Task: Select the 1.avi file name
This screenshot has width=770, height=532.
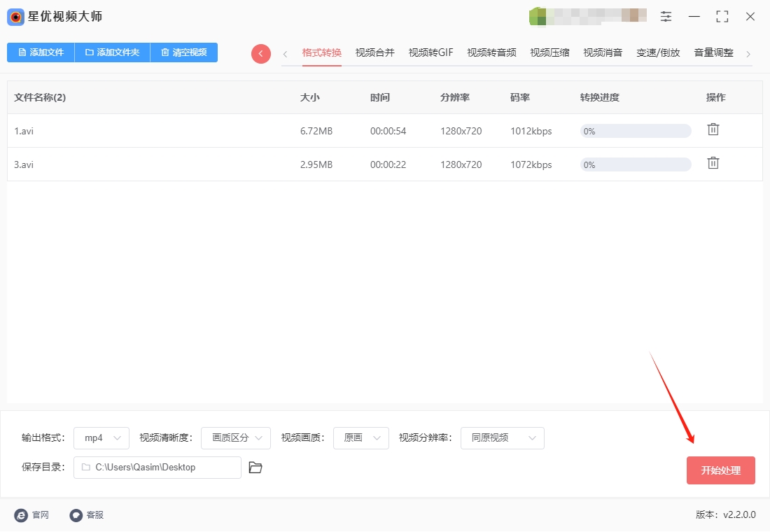Action: click(x=24, y=131)
